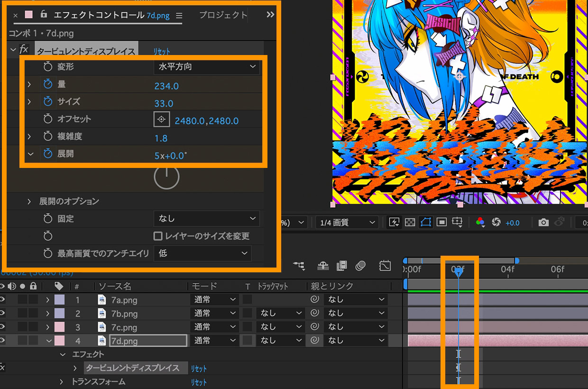Hide the 7a.png layer eye
Screen dimensions: 588x389
pyautogui.click(x=2, y=299)
